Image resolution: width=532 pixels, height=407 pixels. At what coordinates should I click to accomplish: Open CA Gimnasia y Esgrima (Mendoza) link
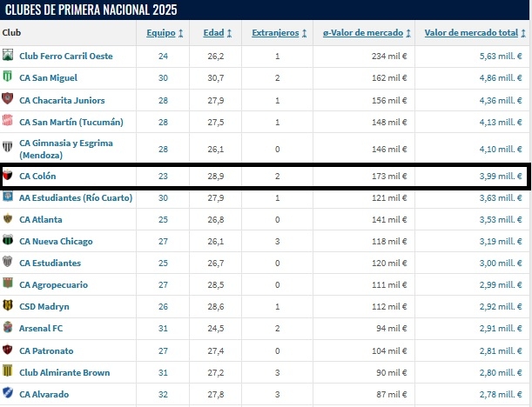pyautogui.click(x=65, y=149)
